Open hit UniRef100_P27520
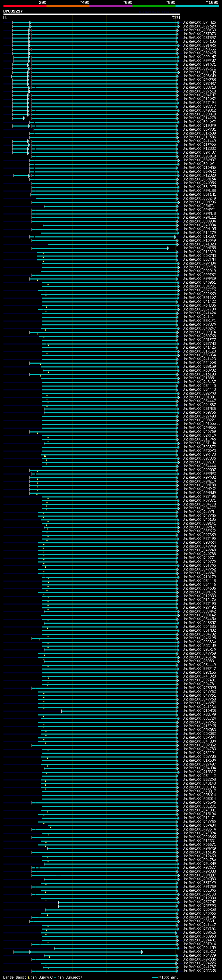222x980 pixels. 199,26
